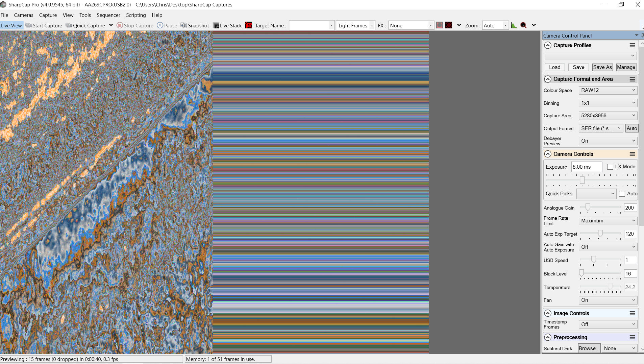The width and height of the screenshot is (644, 364).
Task: Open Debayer Preview dropdown
Action: pos(608,141)
